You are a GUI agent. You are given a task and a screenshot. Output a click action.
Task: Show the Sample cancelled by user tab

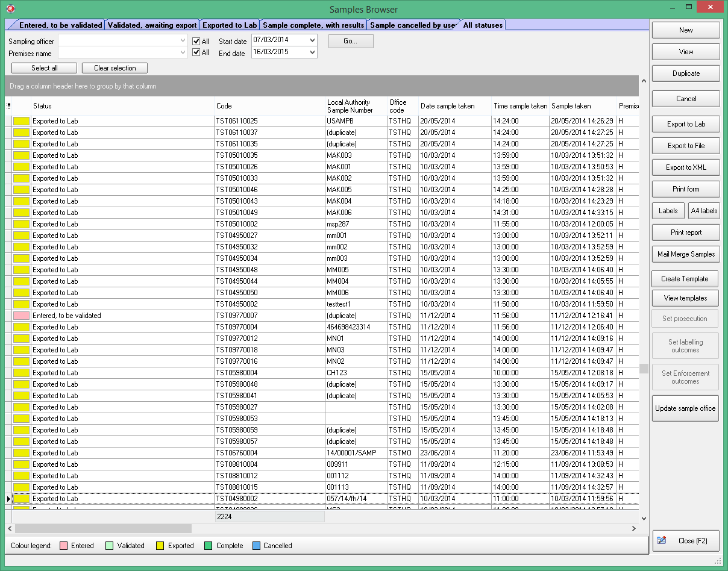[x=413, y=25]
